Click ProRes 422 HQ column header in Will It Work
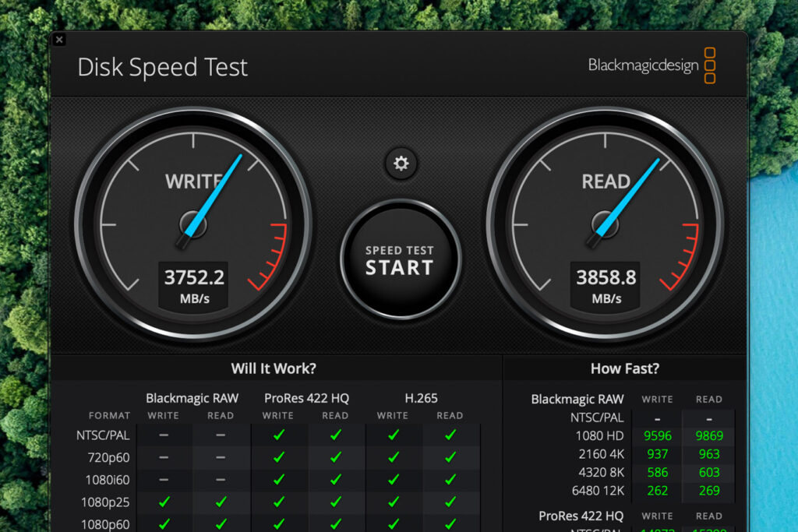The image size is (798, 532). pos(306,398)
